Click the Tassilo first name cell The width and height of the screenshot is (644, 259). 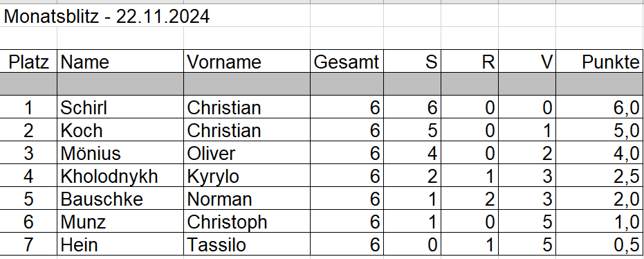click(246, 245)
